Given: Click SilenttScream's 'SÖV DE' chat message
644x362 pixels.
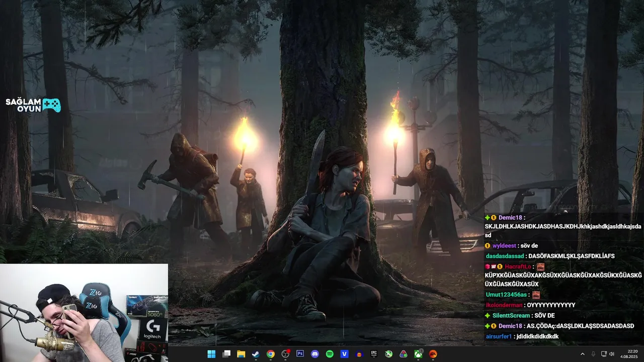Looking at the screenshot, I should (x=544, y=315).
